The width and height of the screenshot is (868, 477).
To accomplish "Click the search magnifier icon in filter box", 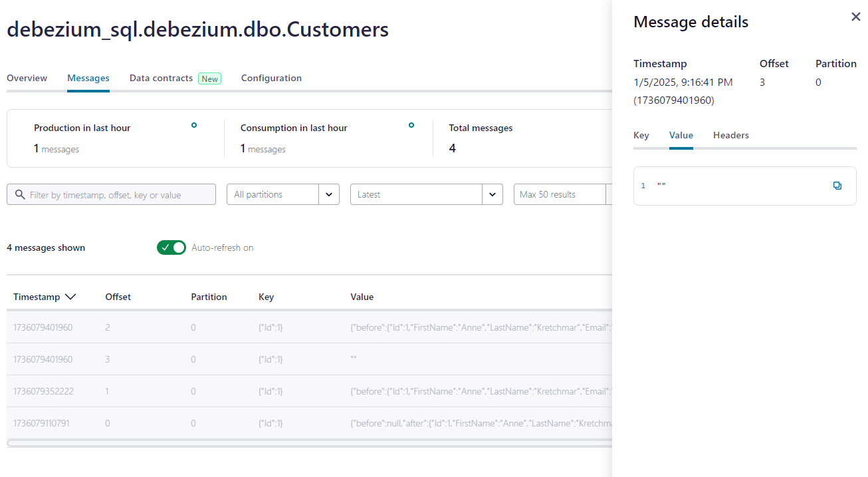I will (x=20, y=194).
